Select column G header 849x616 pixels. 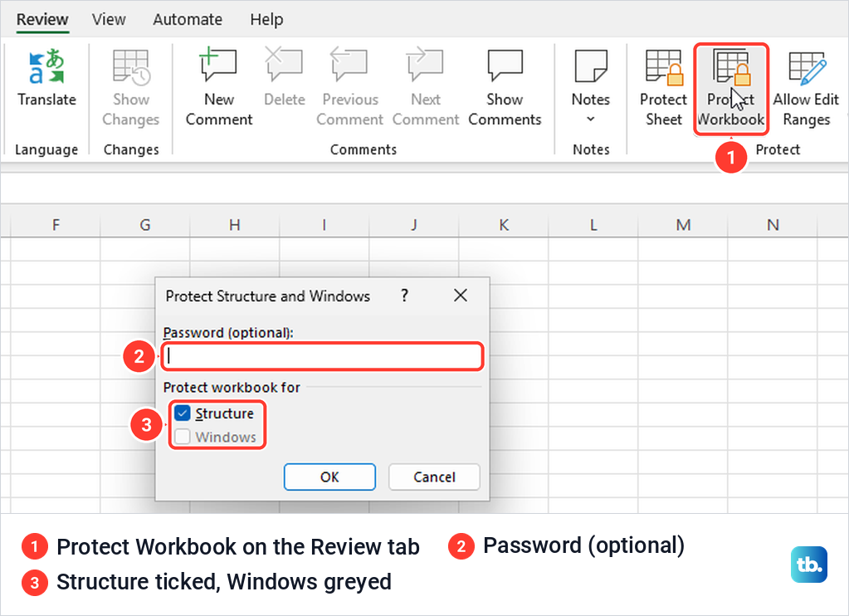click(145, 225)
